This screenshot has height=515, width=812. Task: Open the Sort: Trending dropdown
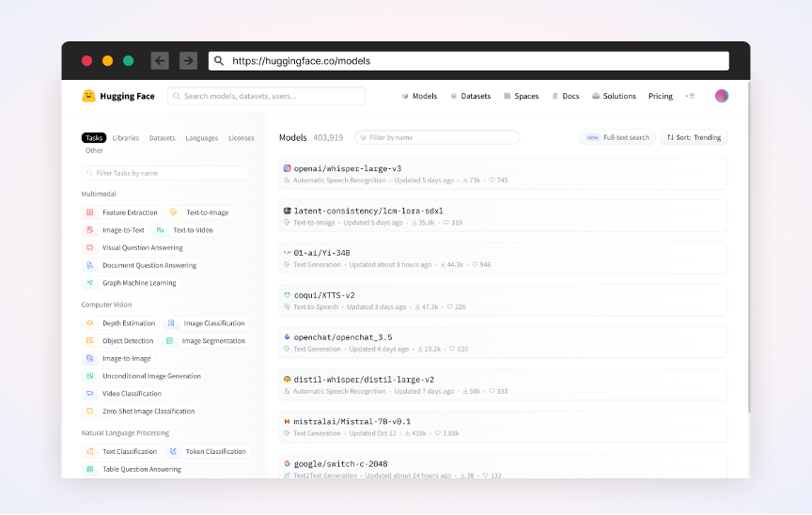pos(694,137)
